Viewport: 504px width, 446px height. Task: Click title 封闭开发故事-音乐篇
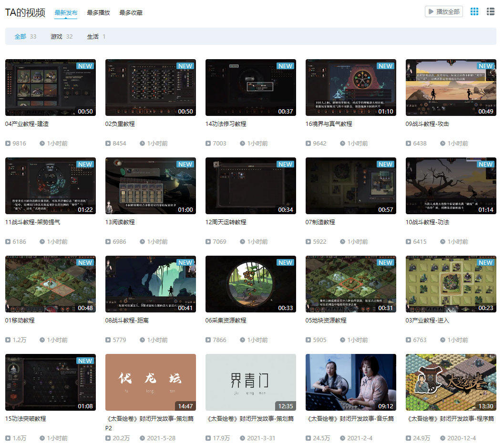click(350, 419)
